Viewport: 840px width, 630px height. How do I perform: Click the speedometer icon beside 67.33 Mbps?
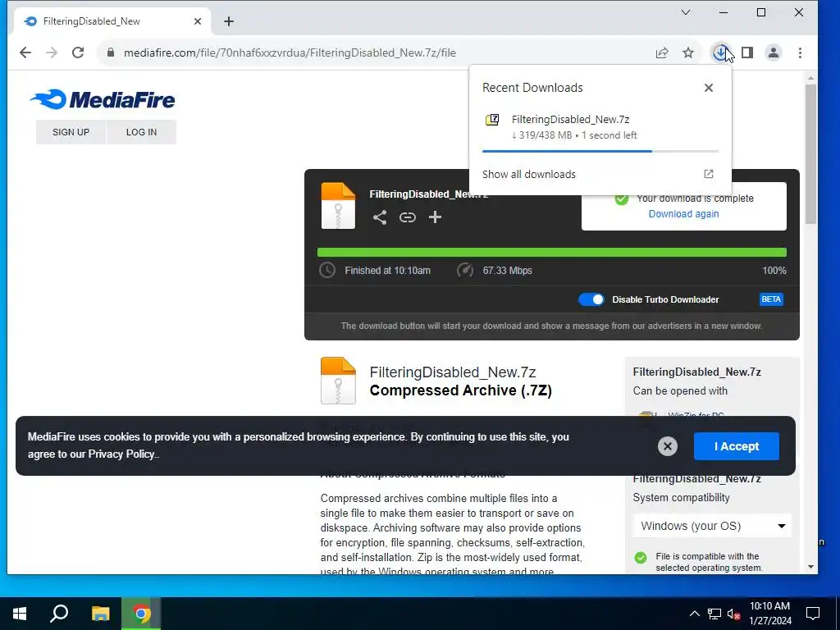464,270
